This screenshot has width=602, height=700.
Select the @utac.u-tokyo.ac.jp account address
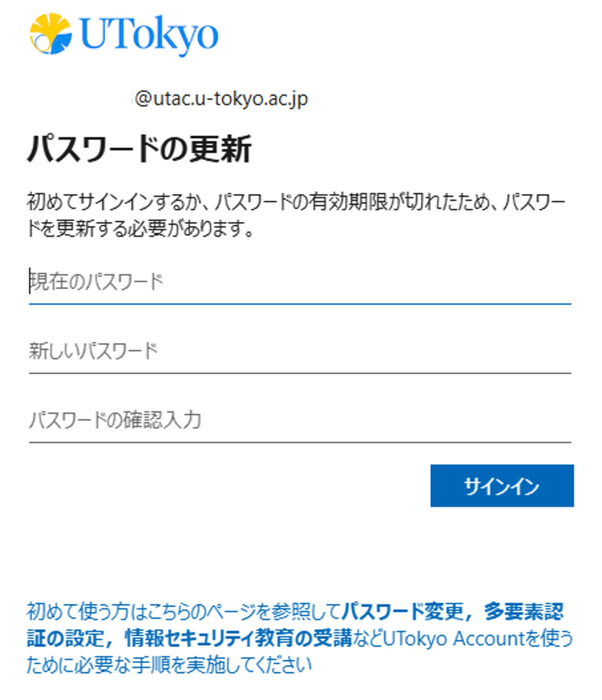click(221, 99)
